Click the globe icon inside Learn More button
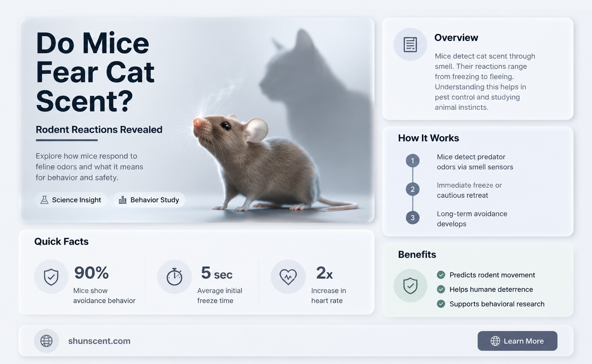592x364 pixels. click(x=495, y=341)
